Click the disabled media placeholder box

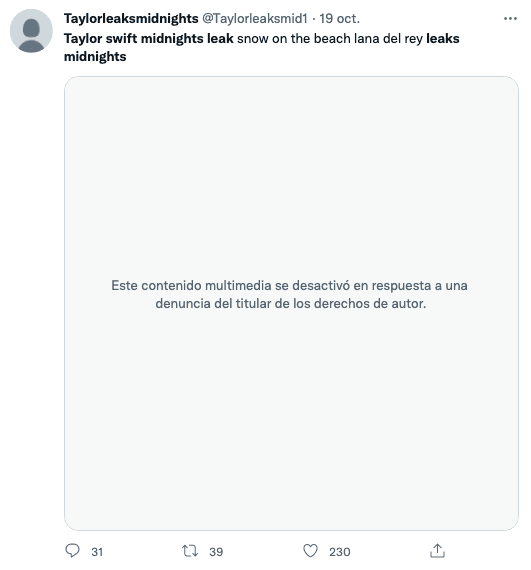click(x=291, y=303)
